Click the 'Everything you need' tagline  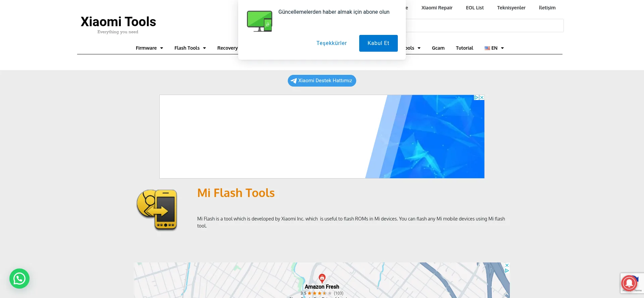tap(118, 32)
